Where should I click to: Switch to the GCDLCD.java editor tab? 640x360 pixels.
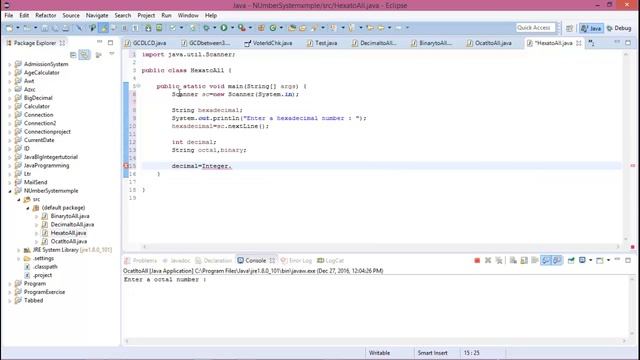[x=145, y=43]
